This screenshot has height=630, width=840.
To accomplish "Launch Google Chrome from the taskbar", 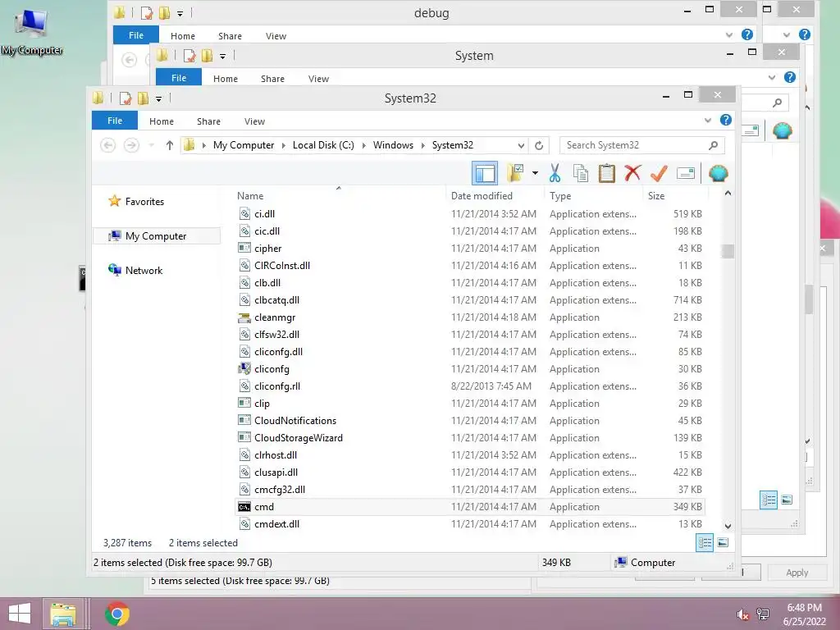I will pyautogui.click(x=117, y=614).
